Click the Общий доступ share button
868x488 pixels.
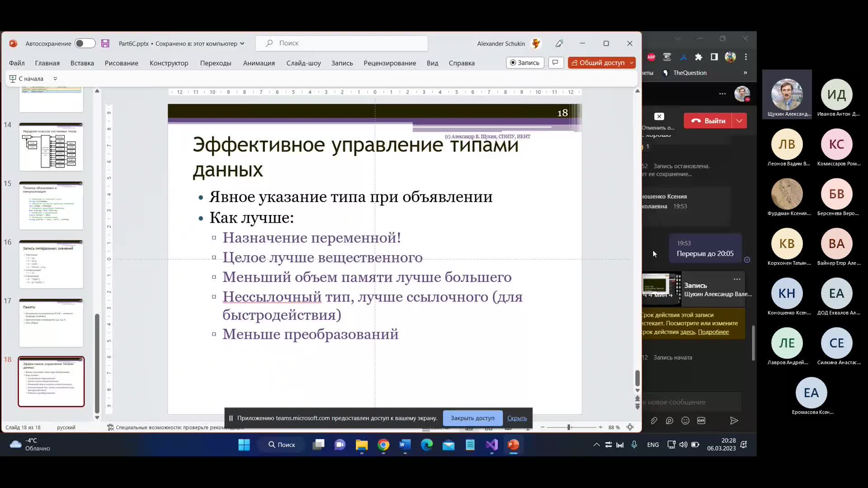pos(598,63)
